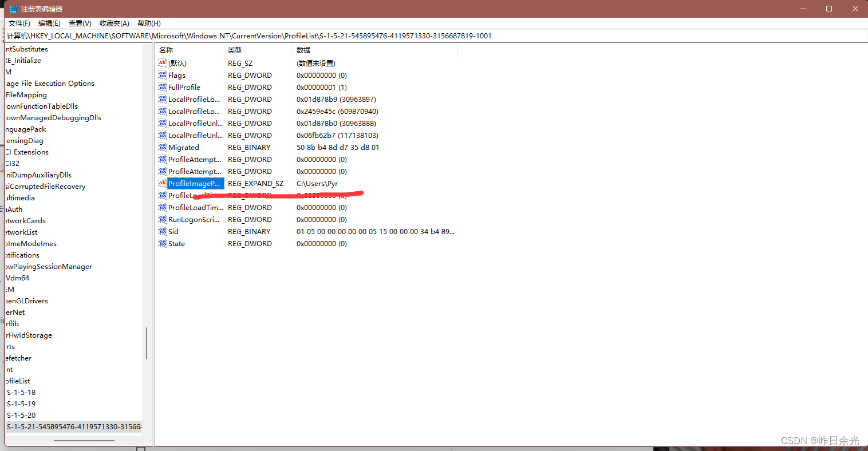Screen dimensions: 868x451
Task: Open the 查看(V) menu
Action: (80, 23)
